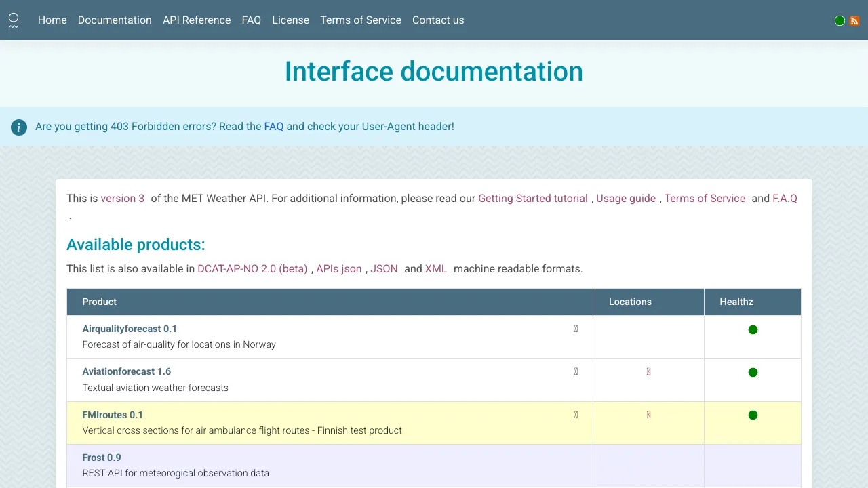Open the RSS feed icon
The height and width of the screenshot is (488, 868).
[854, 21]
